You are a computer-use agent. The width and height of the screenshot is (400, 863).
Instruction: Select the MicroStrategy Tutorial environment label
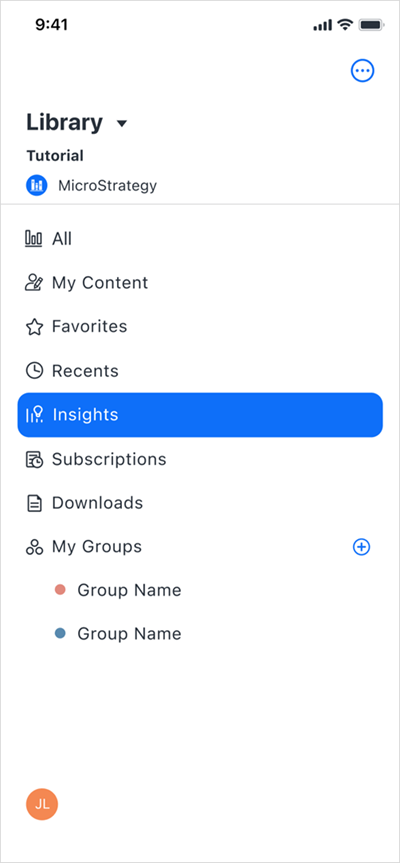click(x=55, y=156)
